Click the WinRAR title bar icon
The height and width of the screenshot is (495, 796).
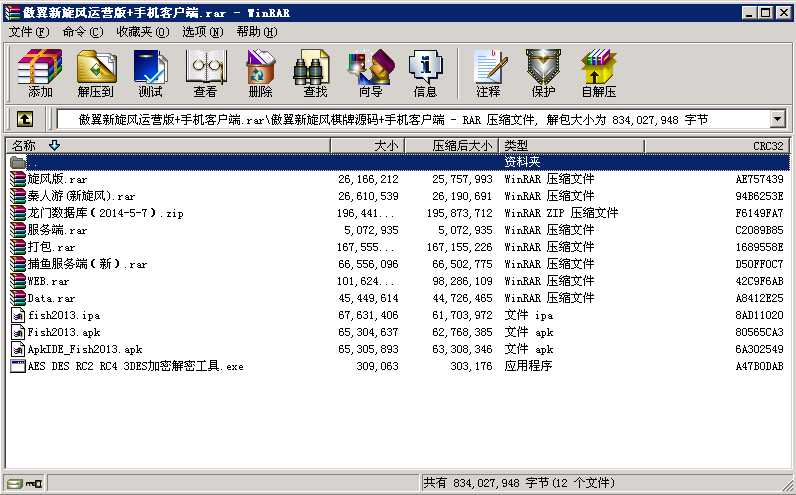click(12, 12)
